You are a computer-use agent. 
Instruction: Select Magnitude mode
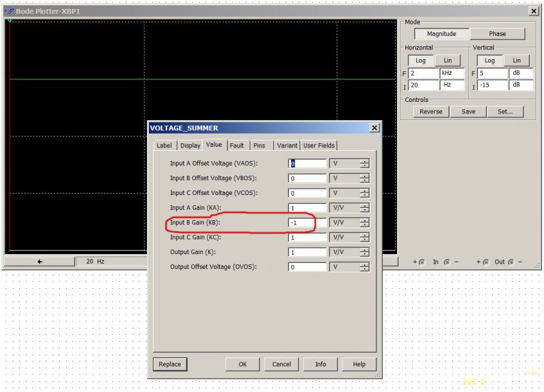[442, 34]
